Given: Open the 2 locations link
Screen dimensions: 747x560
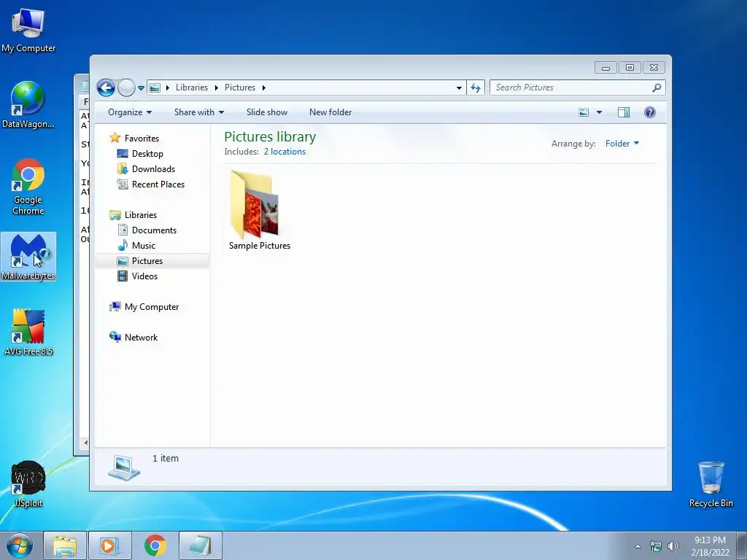Looking at the screenshot, I should [x=285, y=152].
